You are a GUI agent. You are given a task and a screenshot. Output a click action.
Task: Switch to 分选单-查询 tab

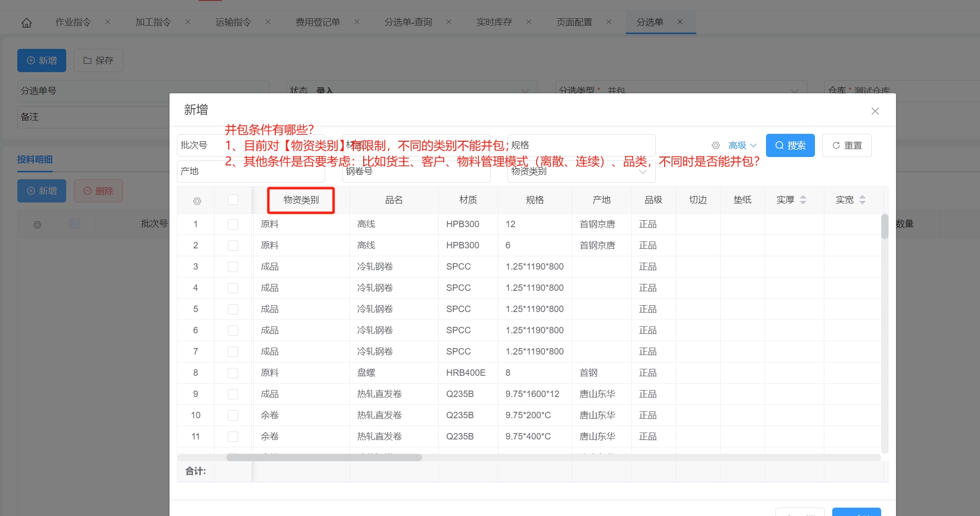(x=409, y=22)
